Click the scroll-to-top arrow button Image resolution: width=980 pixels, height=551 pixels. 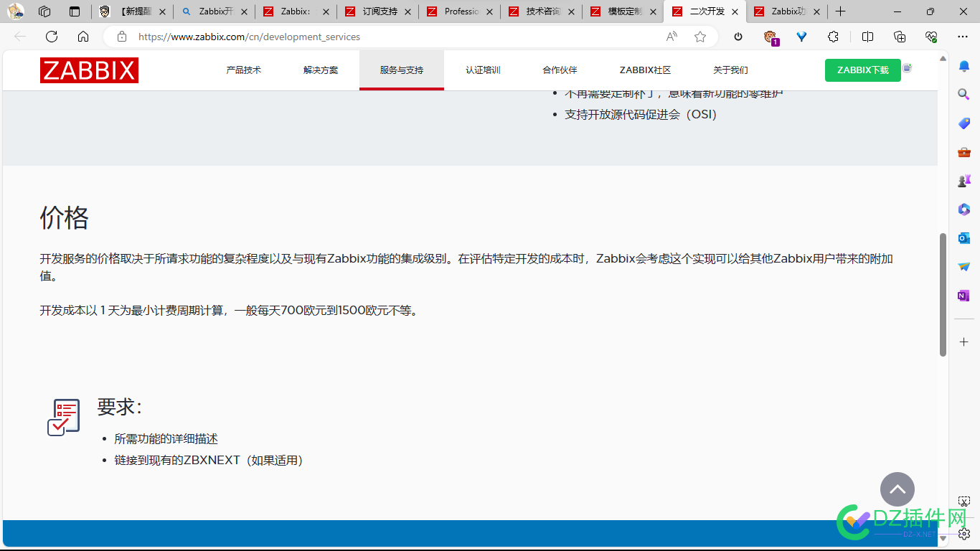[x=897, y=490]
